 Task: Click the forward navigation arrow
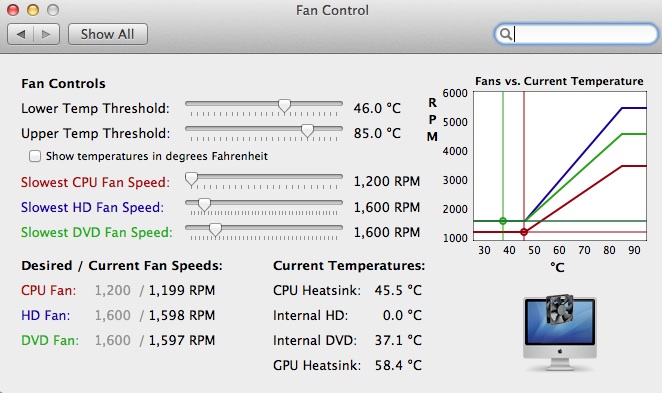pos(46,34)
